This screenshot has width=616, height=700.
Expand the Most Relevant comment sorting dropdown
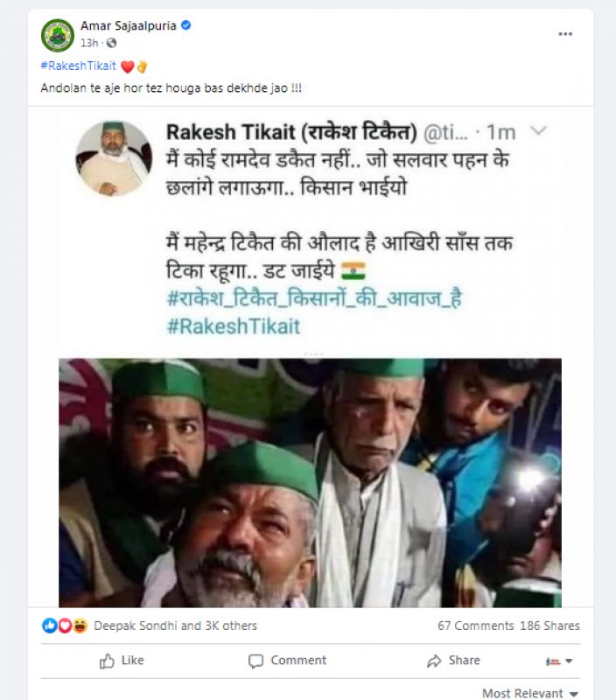(x=529, y=693)
